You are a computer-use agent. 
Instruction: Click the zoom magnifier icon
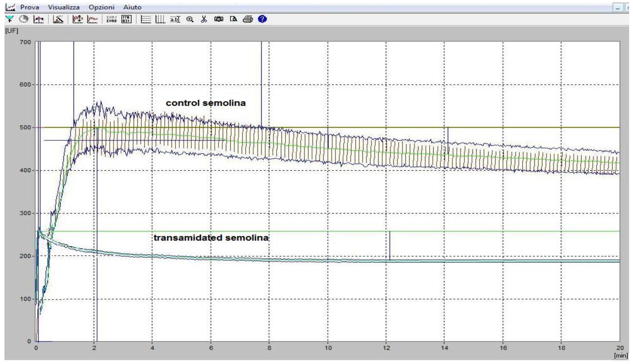pos(190,19)
